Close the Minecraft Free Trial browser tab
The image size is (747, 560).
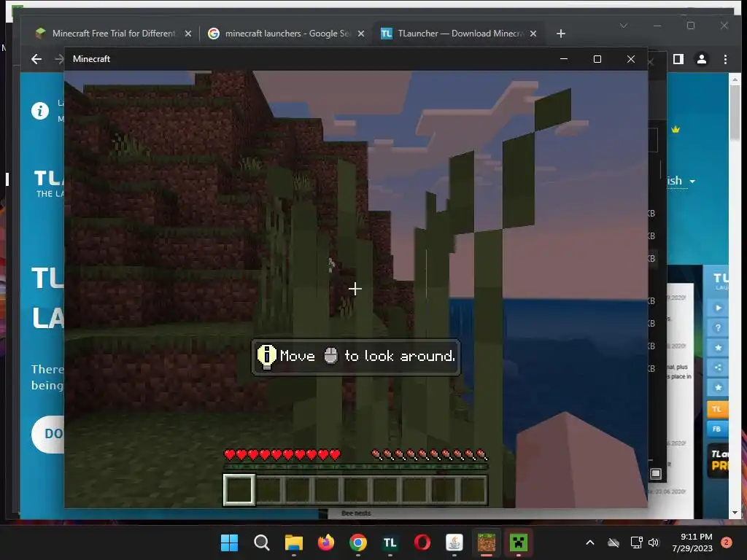(187, 34)
